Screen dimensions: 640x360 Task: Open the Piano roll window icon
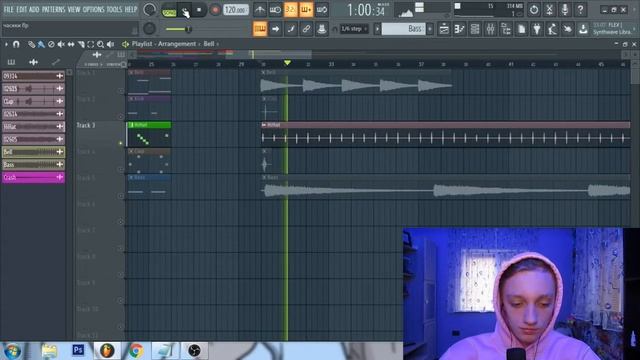tap(459, 29)
